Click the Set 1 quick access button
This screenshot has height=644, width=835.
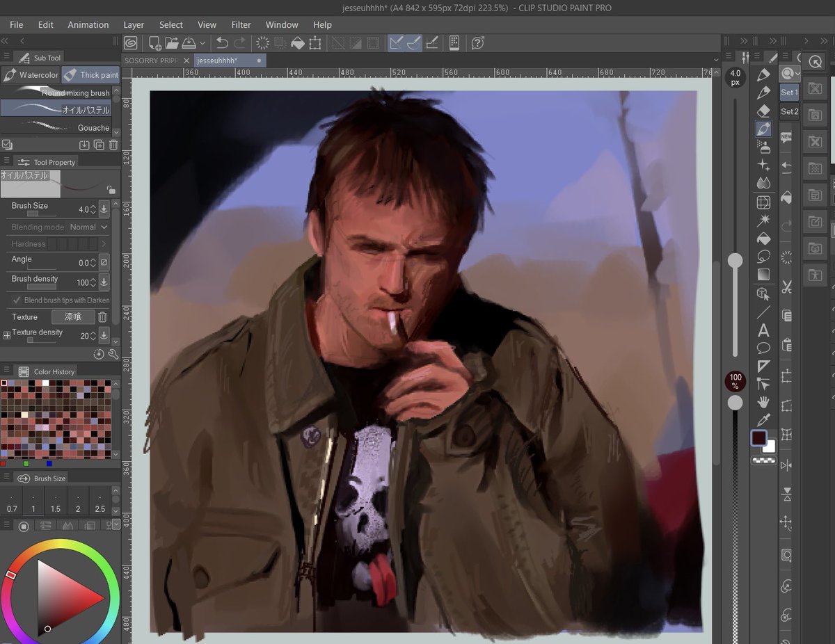pos(789,92)
